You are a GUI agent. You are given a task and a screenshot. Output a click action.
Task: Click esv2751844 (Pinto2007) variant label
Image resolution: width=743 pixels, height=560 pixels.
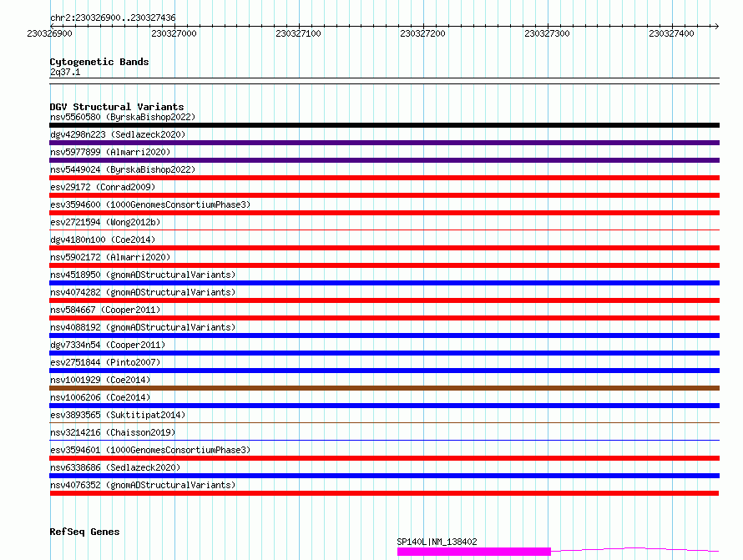[105, 362]
